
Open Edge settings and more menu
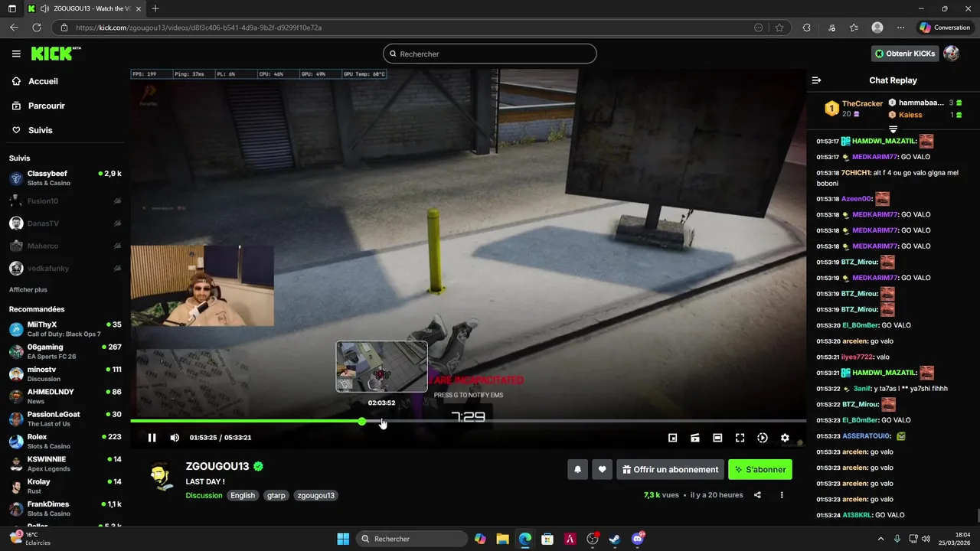tap(900, 28)
